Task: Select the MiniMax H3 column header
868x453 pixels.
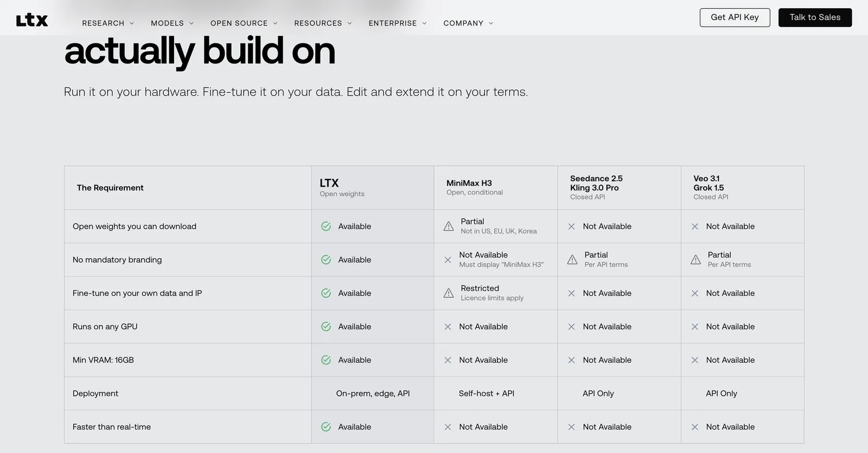Action: click(496, 188)
